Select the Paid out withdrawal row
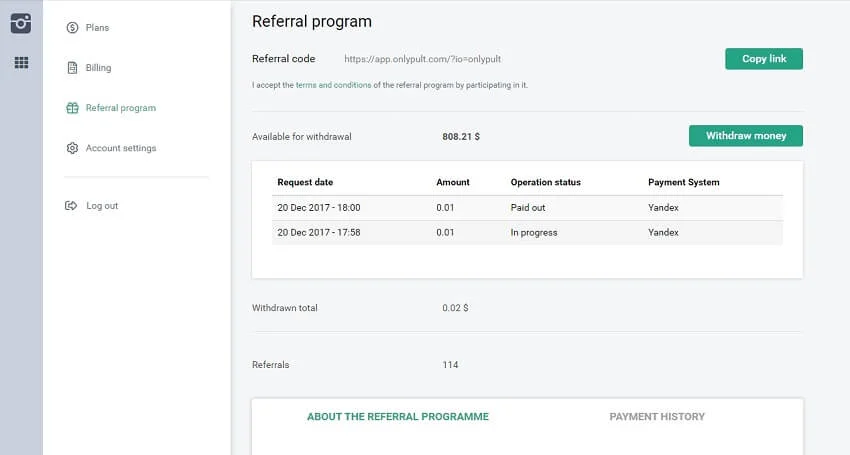 [x=527, y=208]
